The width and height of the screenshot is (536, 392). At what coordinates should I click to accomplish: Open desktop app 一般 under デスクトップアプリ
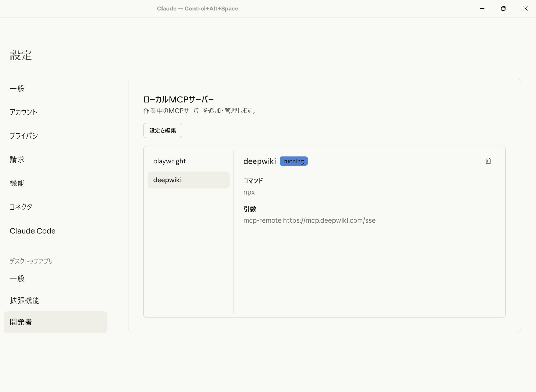tap(17, 278)
